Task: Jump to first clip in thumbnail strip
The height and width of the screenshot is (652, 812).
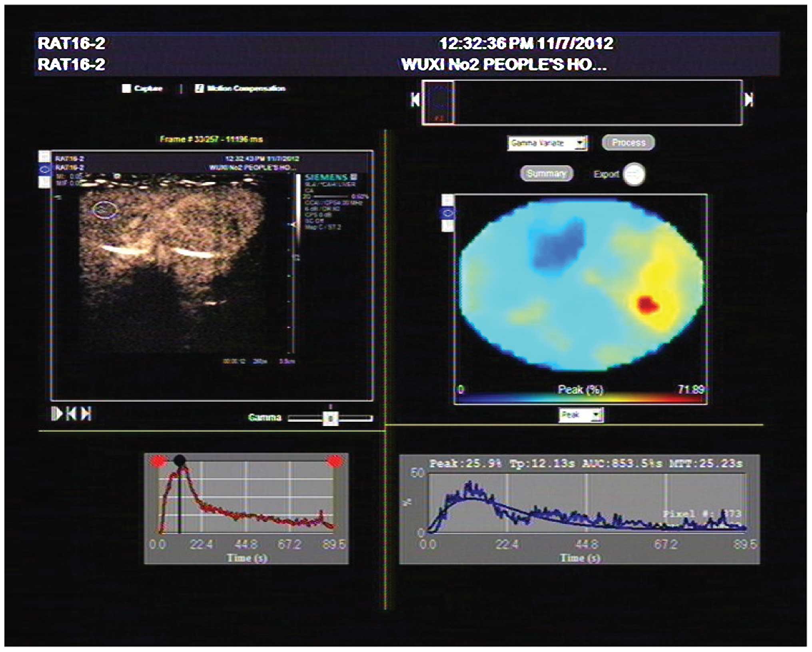Action: (x=415, y=99)
